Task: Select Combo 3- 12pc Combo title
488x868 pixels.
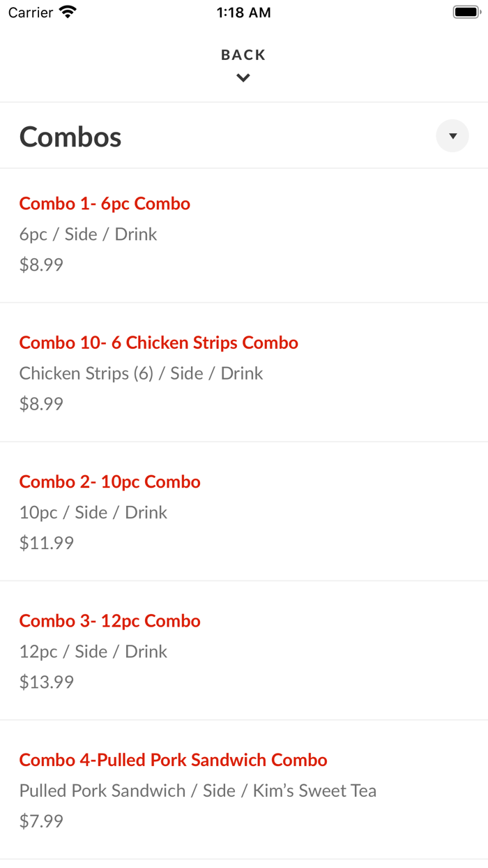Action: [109, 621]
